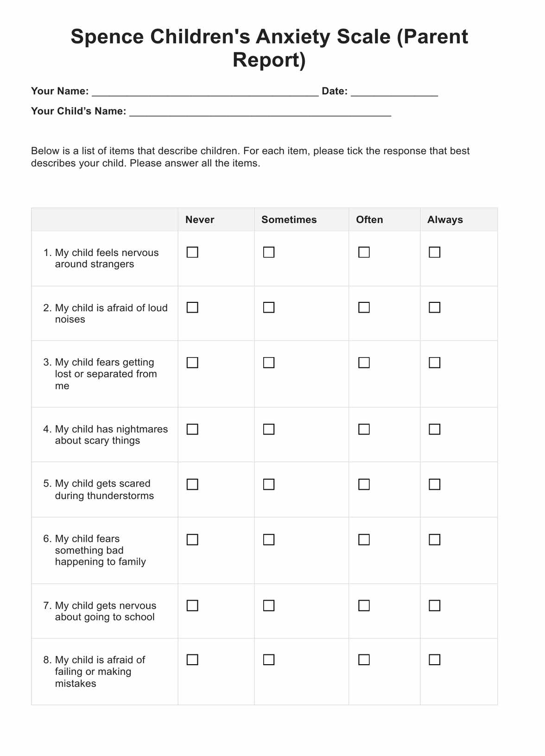Check Always for nervous about going to school
Viewport: 545px width, 756px height.
coord(435,606)
